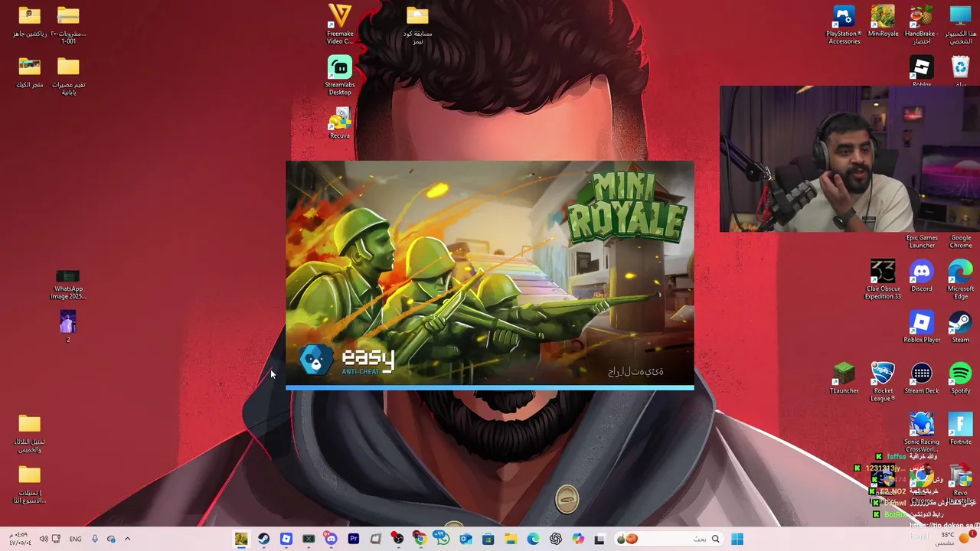The image size is (980, 551).
Task: Open Outlook from the taskbar
Action: 465,539
